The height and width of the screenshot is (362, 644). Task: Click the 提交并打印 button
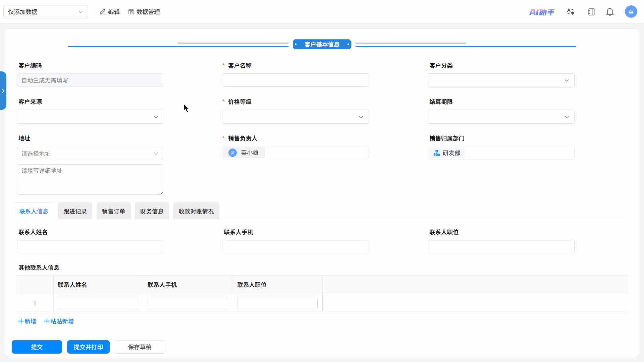(88, 347)
